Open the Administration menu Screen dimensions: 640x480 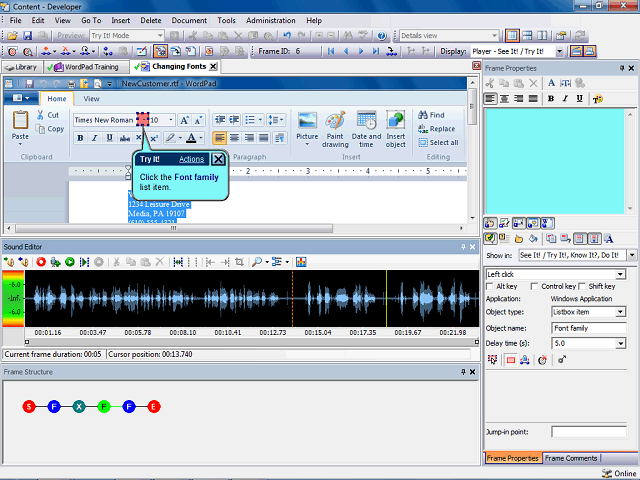pos(270,20)
